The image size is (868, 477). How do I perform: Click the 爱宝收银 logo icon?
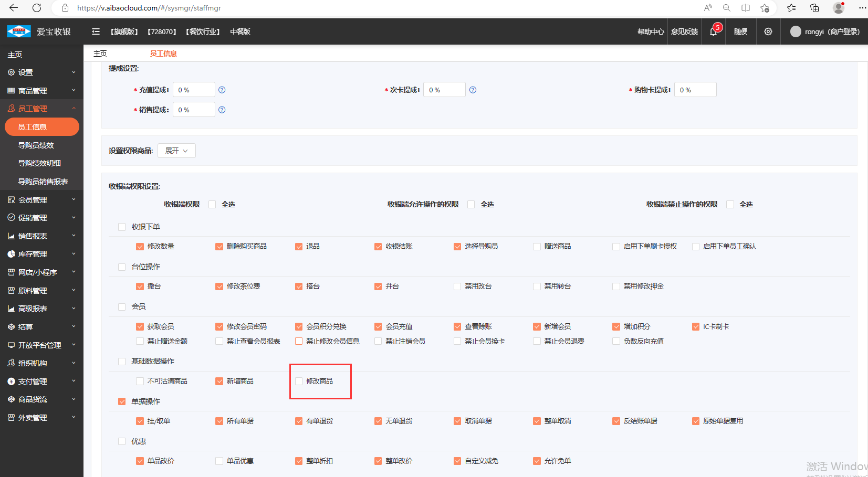[x=19, y=32]
